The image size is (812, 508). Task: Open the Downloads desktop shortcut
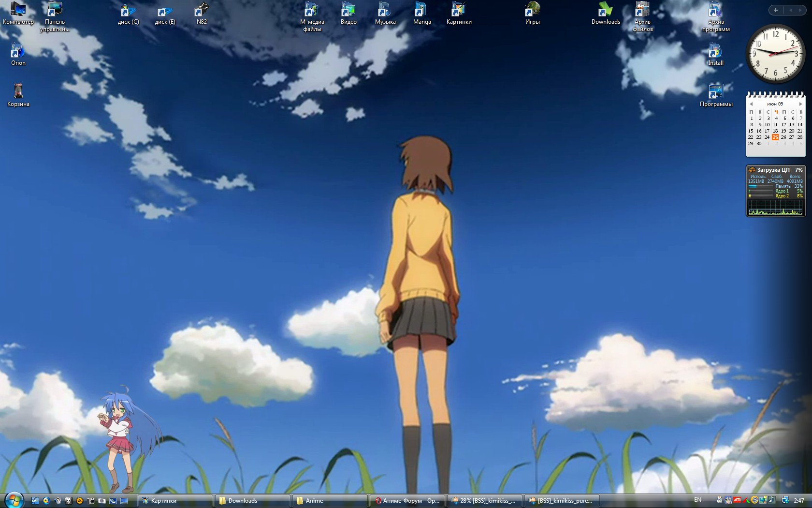(x=606, y=13)
